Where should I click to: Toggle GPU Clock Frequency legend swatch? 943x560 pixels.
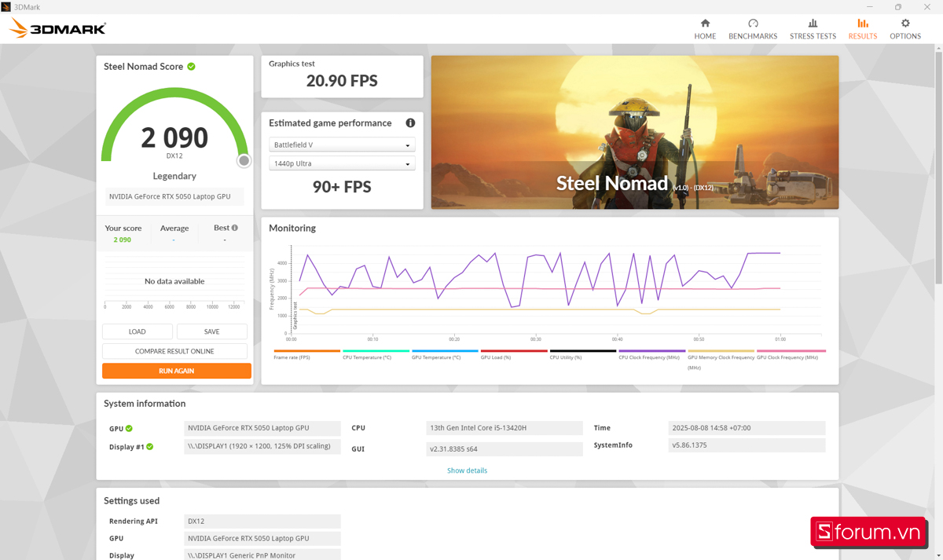coord(791,351)
